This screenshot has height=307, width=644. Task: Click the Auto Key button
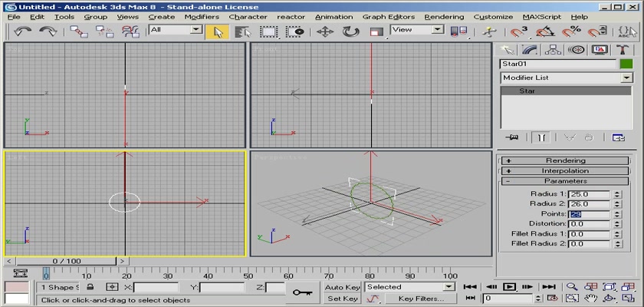pos(342,287)
